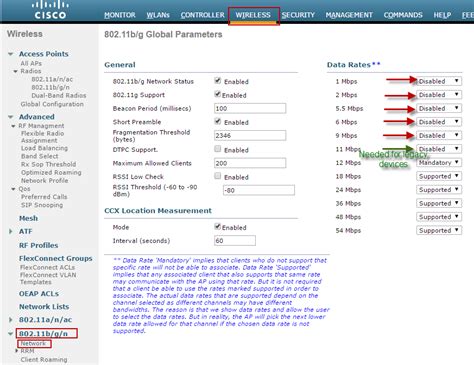Open Access Points in sidebar

44,54
